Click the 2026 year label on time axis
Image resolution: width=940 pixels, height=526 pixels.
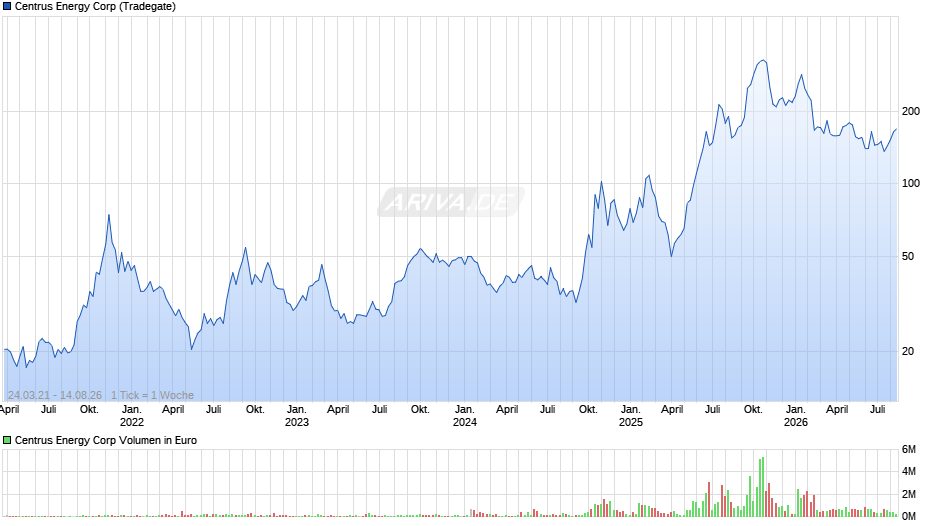point(796,422)
